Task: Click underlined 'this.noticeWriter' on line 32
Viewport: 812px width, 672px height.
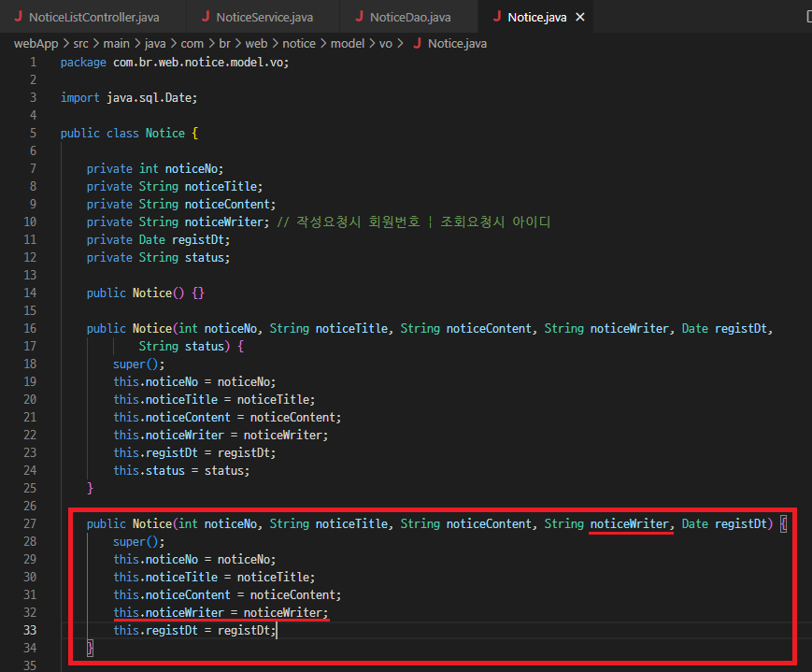Action: click(x=169, y=612)
